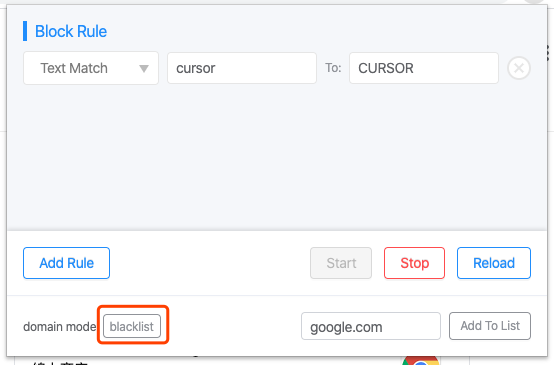Click the empty rules list area
The width and height of the screenshot is (554, 365).
tap(277, 157)
